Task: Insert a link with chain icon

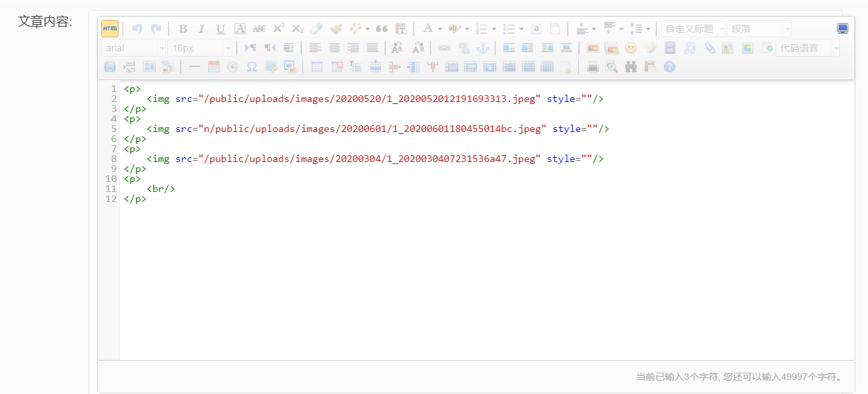Action: (x=444, y=48)
